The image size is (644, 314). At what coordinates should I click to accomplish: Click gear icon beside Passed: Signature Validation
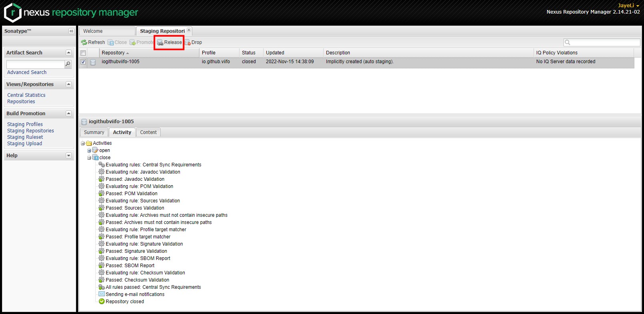pyautogui.click(x=102, y=251)
